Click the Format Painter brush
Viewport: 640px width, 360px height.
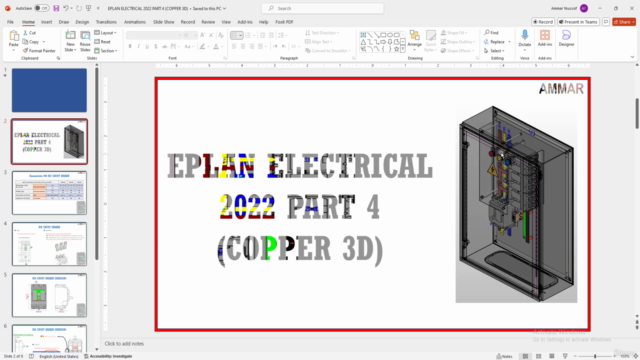39,51
